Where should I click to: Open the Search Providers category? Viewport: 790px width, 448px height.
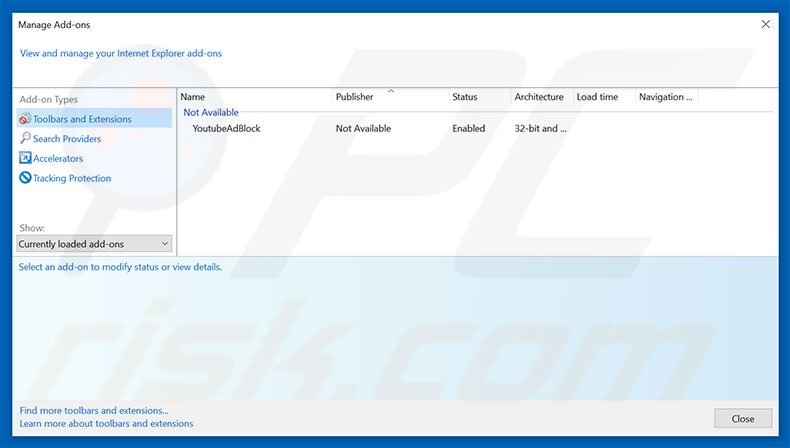tap(67, 139)
